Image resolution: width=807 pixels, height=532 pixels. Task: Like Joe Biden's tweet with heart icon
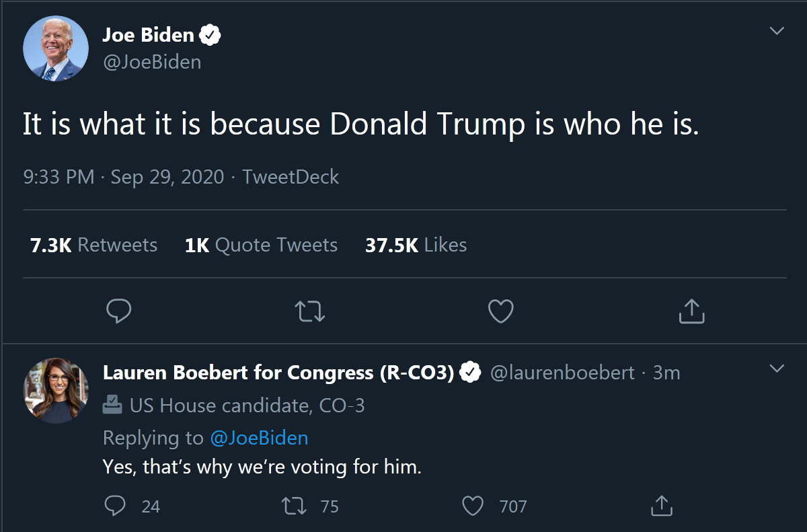point(500,311)
